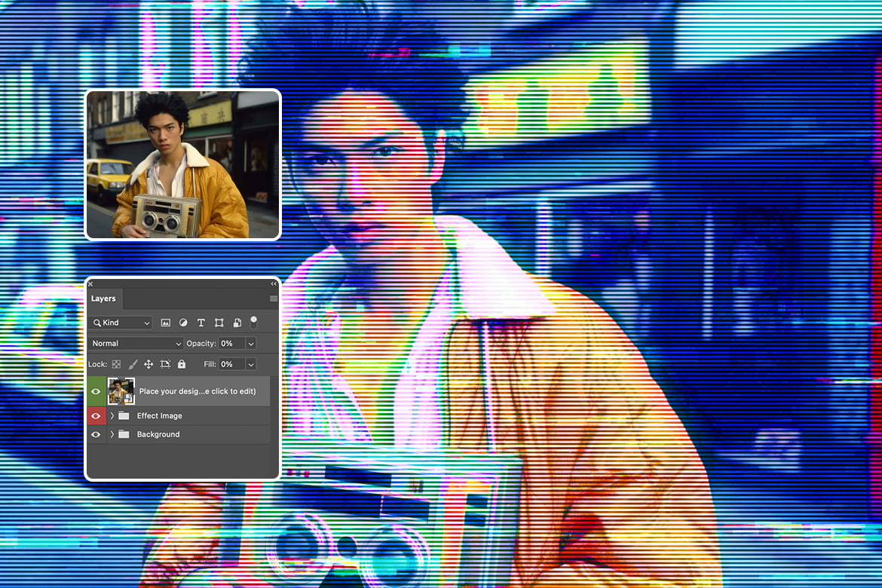Click the original photo preview thumbnail
882x588 pixels.
click(x=183, y=164)
